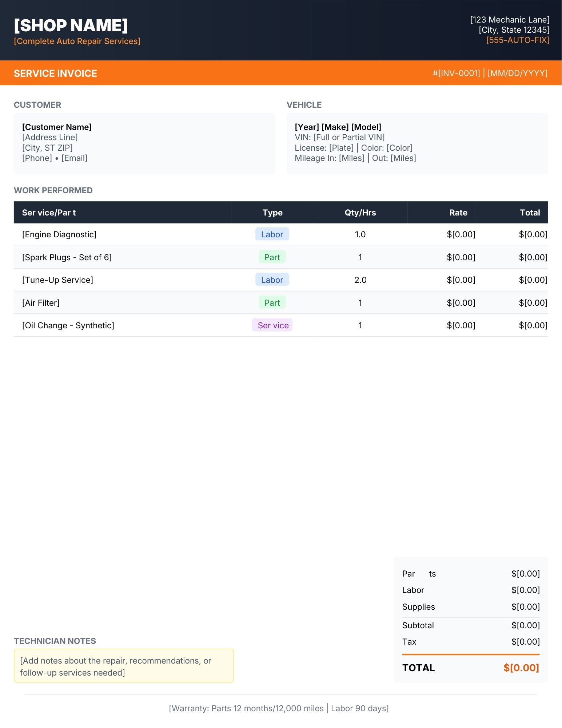Click inside the yellow technician notes box

click(124, 666)
